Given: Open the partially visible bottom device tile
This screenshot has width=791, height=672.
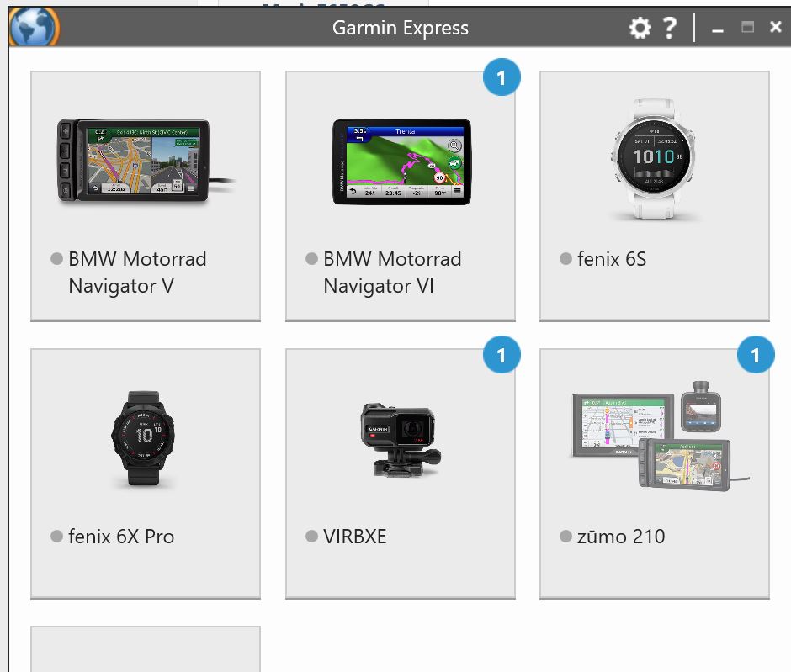Looking at the screenshot, I should pyautogui.click(x=146, y=648).
